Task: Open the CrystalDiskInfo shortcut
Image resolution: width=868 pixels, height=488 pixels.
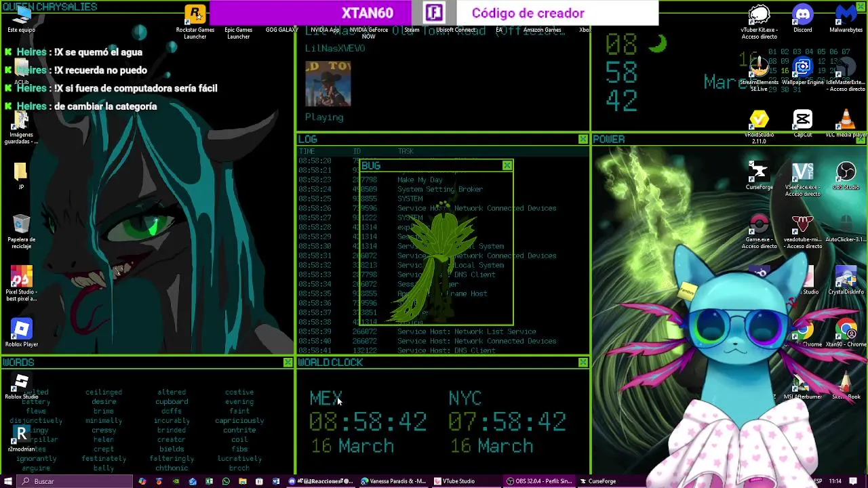Action: point(846,281)
